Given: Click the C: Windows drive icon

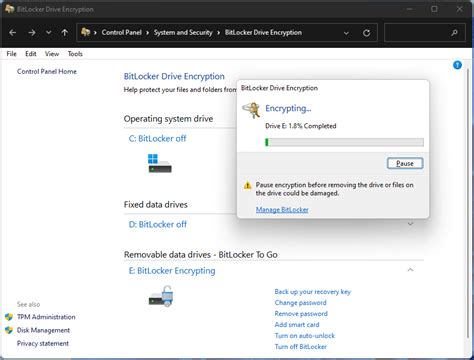Looking at the screenshot, I should pyautogui.click(x=160, y=163).
